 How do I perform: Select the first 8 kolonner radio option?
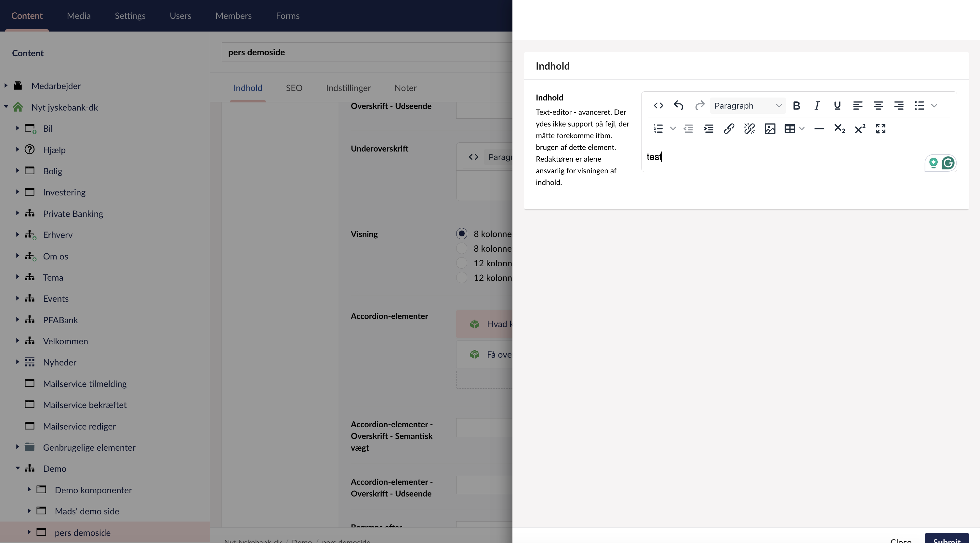click(x=461, y=234)
